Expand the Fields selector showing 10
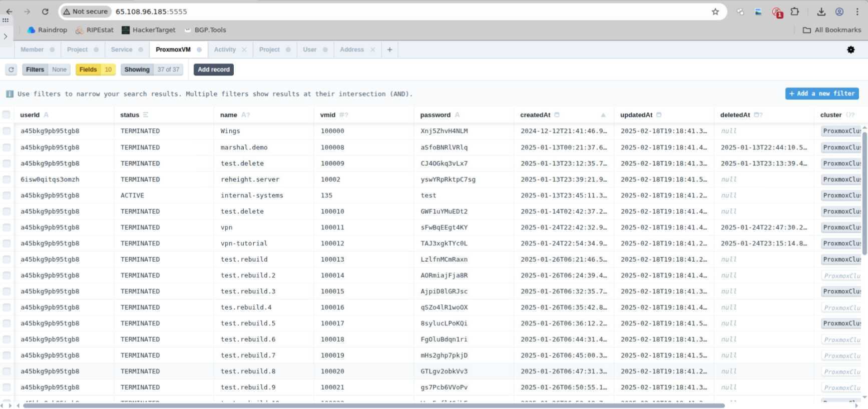This screenshot has width=868, height=409. (x=95, y=69)
